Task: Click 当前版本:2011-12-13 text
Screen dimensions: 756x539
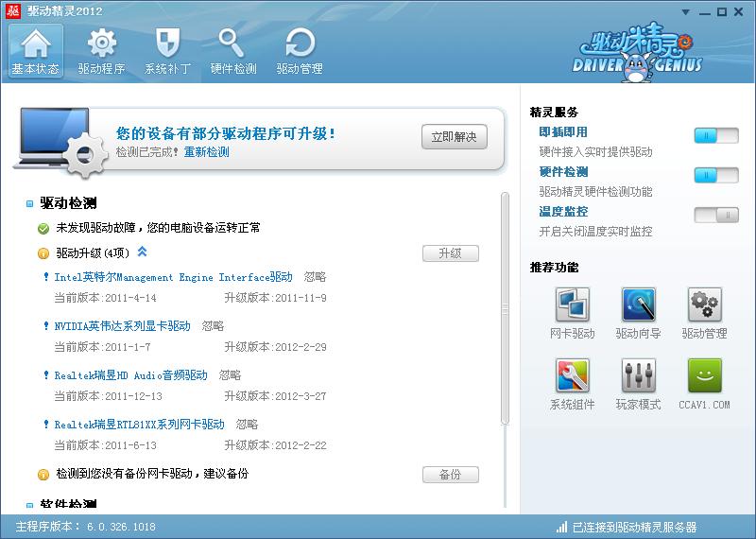Action: click(x=108, y=396)
